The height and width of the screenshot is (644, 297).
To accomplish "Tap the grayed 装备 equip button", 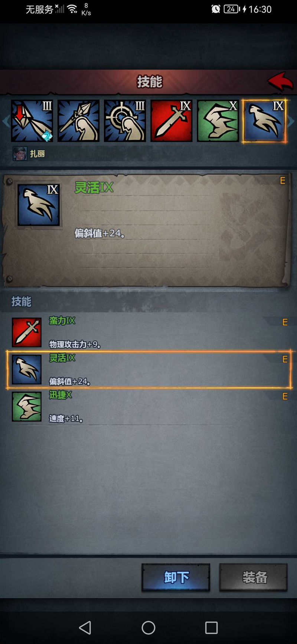I will 254,577.
